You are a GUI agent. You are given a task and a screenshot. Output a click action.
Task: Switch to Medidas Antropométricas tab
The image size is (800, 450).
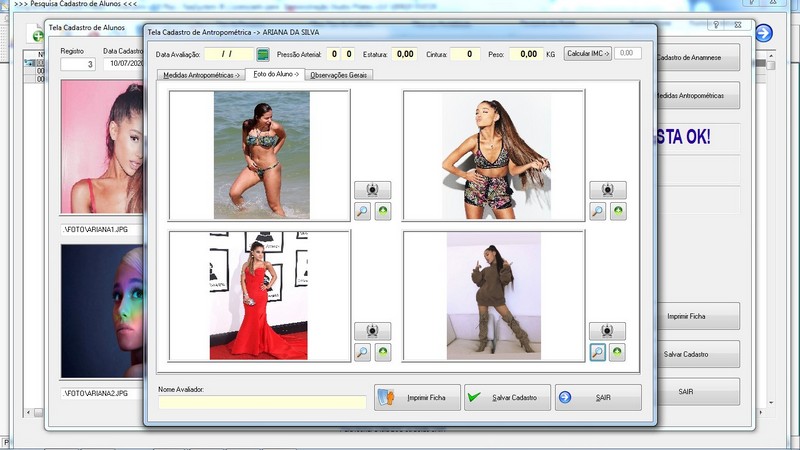201,75
